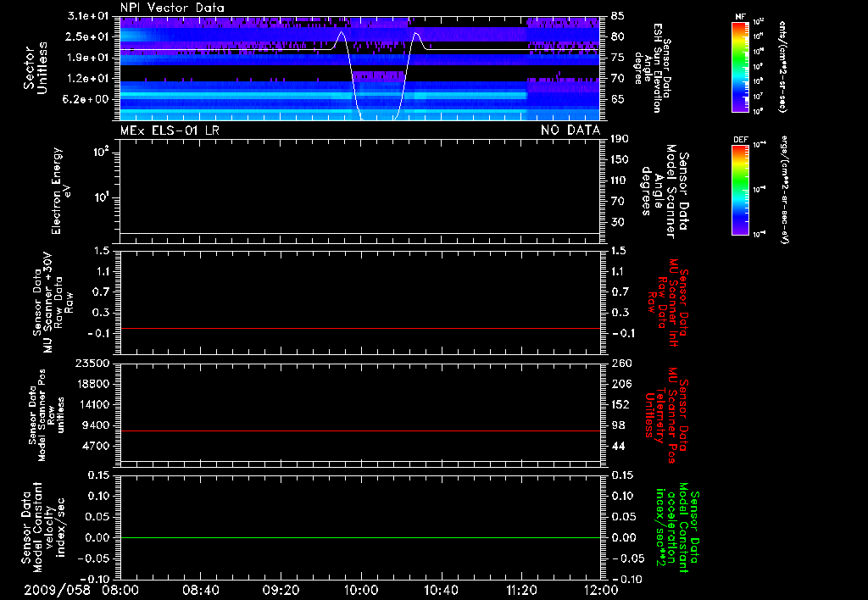This screenshot has height=600, width=868.
Task: Click the 206 telemetry tick label
Action: (620, 384)
